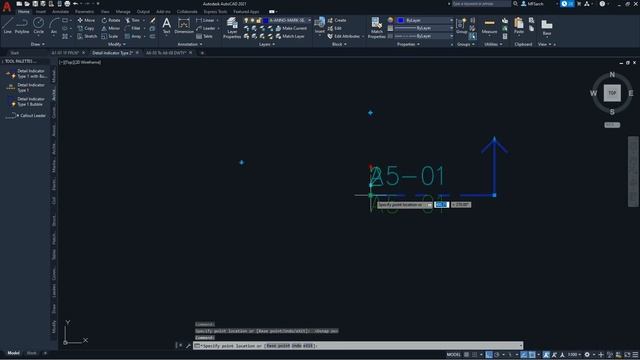Select Detail Indicator Type 1 Bubble palette item

pos(25,102)
